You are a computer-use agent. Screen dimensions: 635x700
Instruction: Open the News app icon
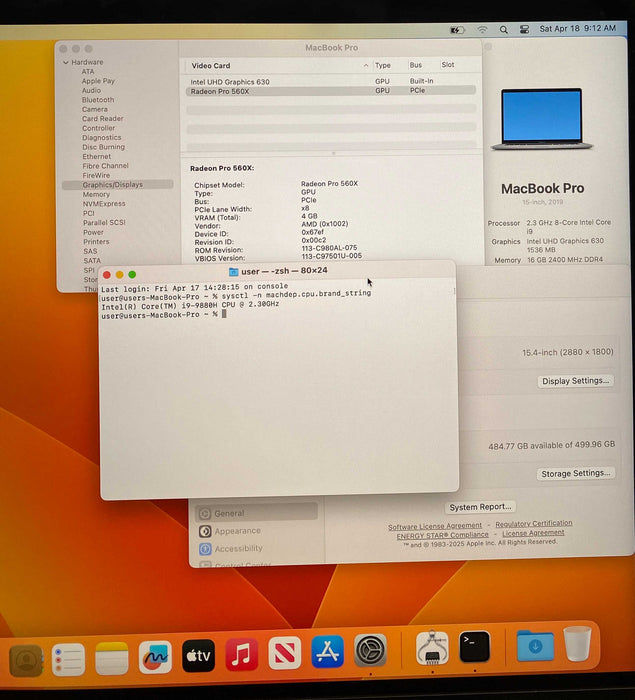(284, 653)
